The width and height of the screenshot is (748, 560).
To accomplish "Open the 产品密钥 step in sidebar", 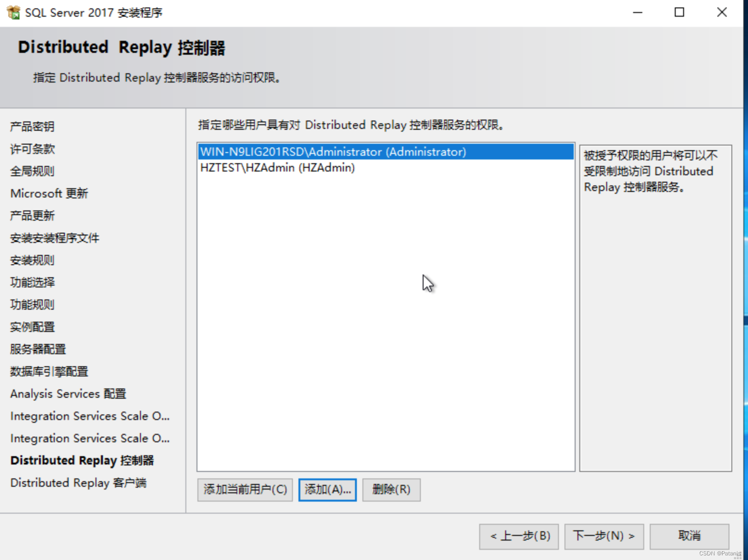I will (32, 127).
